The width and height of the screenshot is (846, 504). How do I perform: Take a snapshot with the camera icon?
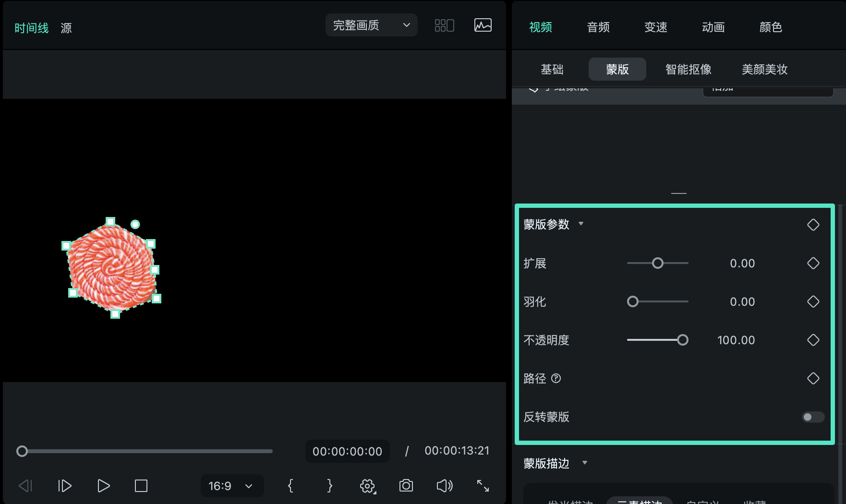(x=406, y=486)
